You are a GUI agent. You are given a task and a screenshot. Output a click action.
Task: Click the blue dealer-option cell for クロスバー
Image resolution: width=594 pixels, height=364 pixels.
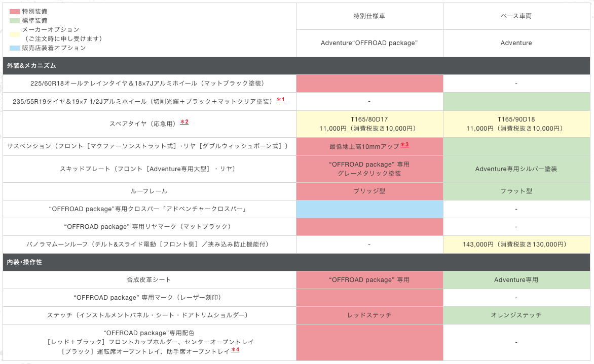pos(369,209)
